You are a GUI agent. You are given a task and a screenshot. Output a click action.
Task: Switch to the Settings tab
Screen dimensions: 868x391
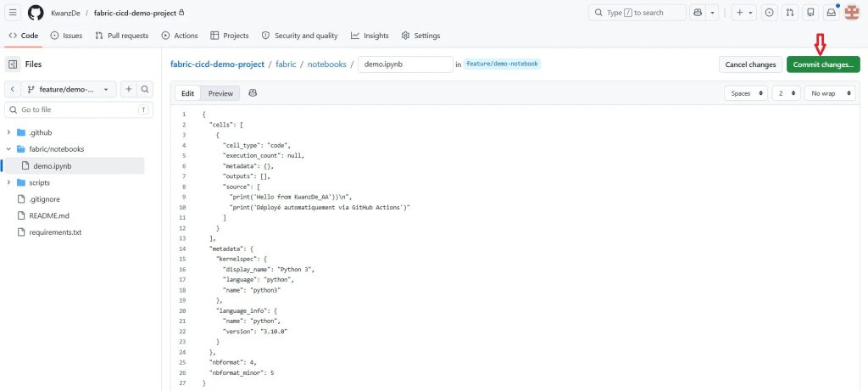(x=420, y=36)
